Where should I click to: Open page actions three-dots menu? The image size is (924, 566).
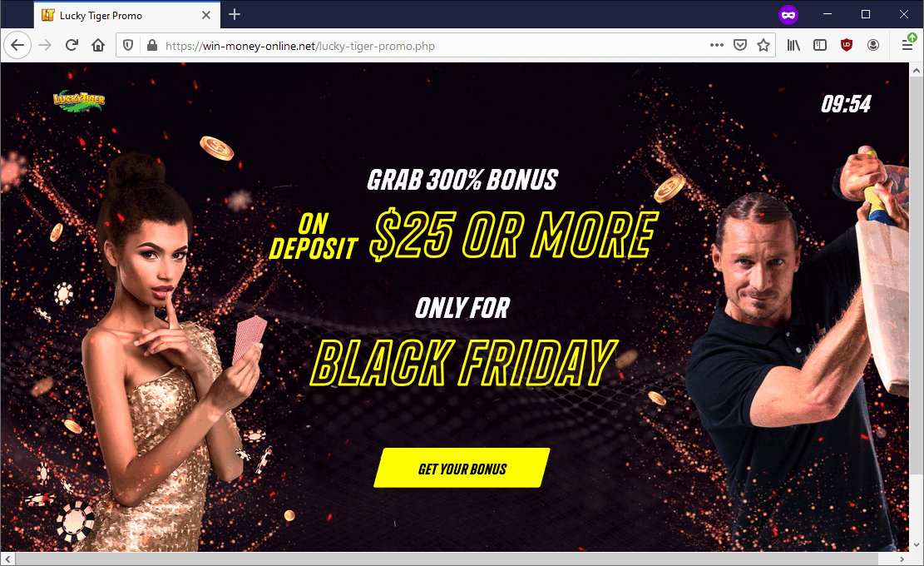pos(717,45)
